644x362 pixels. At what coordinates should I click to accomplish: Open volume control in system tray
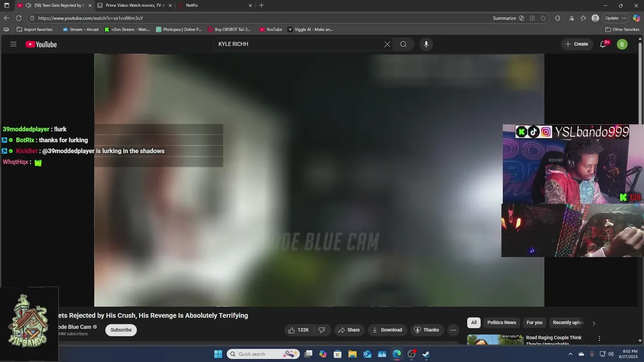coord(611,354)
